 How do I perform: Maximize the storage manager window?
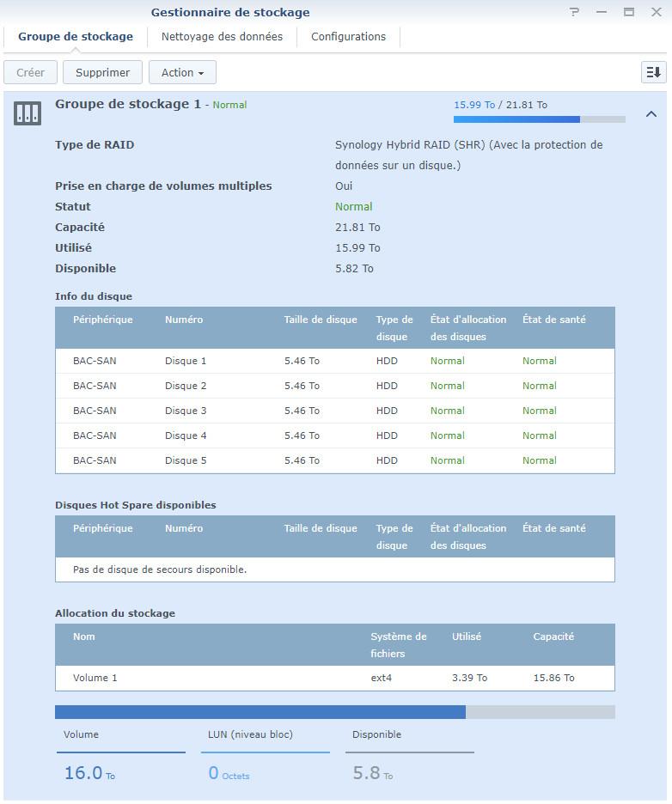point(628,13)
